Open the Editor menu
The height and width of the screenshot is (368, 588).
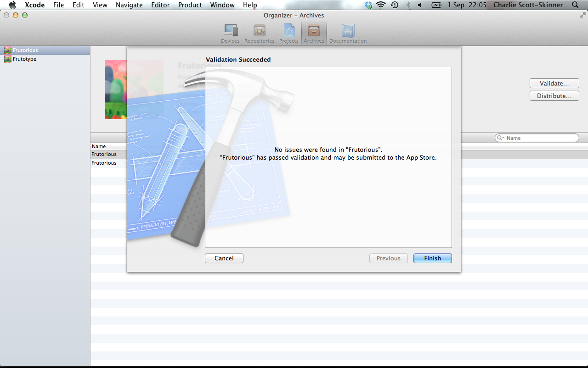point(160,5)
